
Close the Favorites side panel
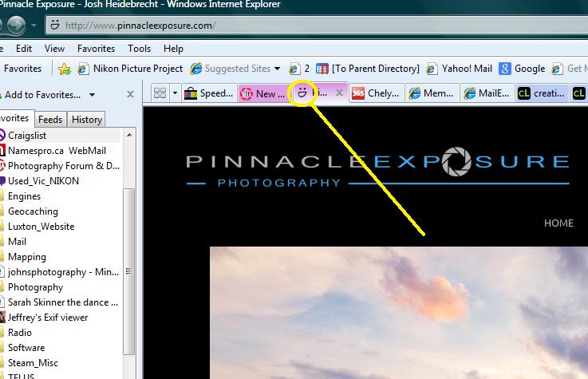(x=130, y=94)
